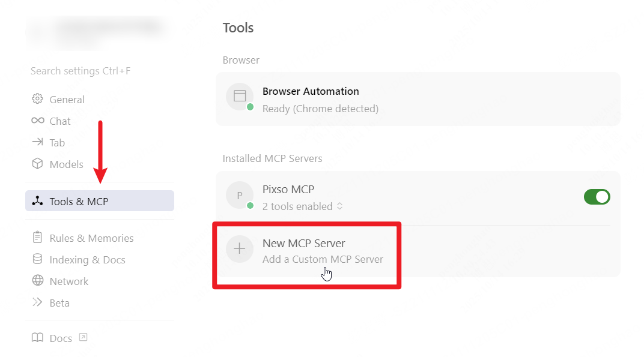Click the Network globe icon
The image size is (644, 357).
click(37, 281)
